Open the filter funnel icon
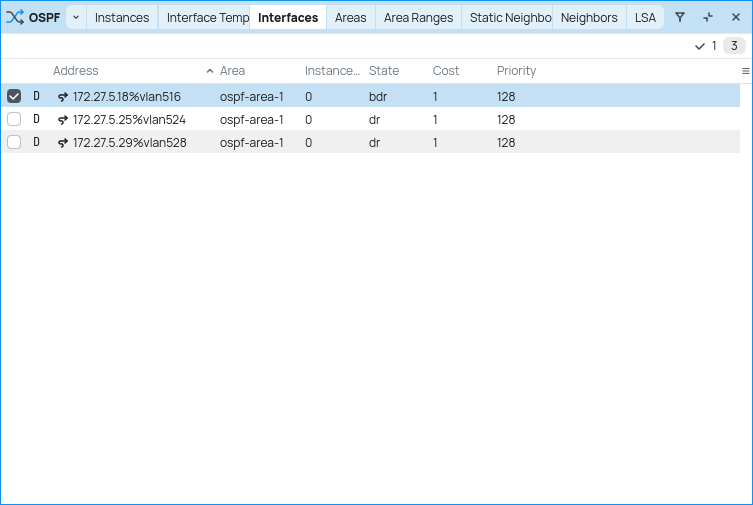 (x=680, y=17)
